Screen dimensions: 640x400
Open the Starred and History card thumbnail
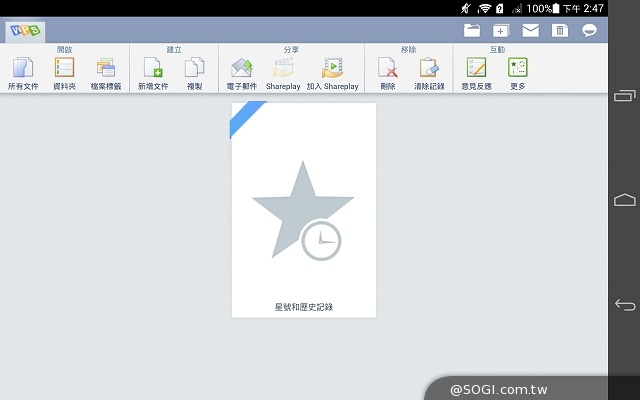[304, 210]
